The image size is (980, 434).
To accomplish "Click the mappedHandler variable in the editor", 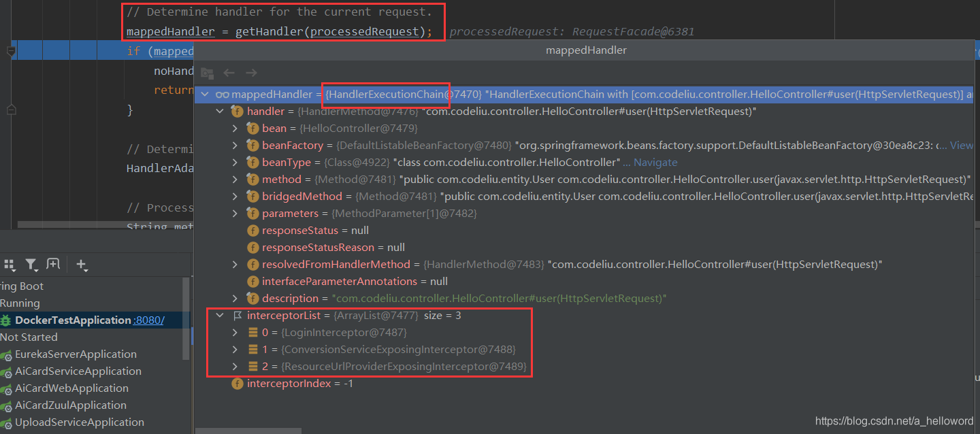I will (170, 32).
